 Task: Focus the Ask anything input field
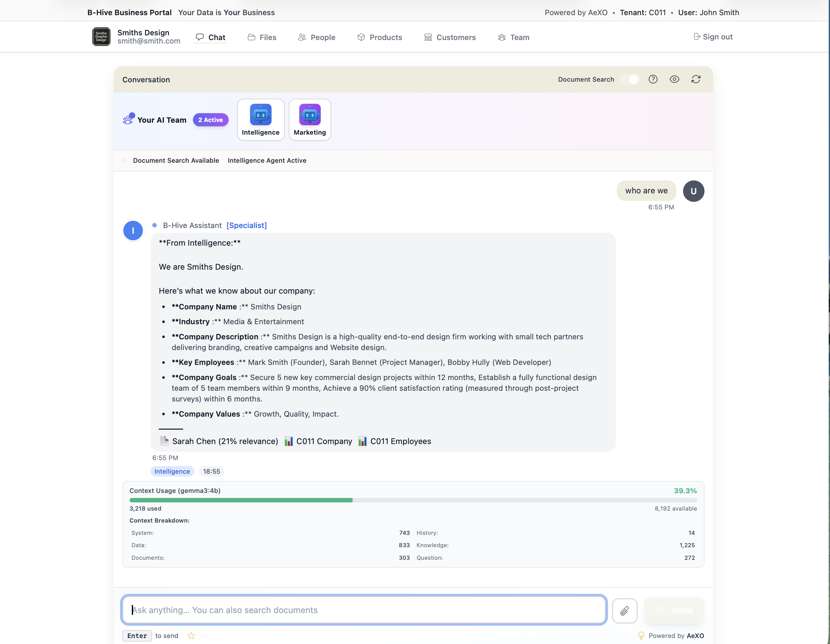pyautogui.click(x=364, y=610)
